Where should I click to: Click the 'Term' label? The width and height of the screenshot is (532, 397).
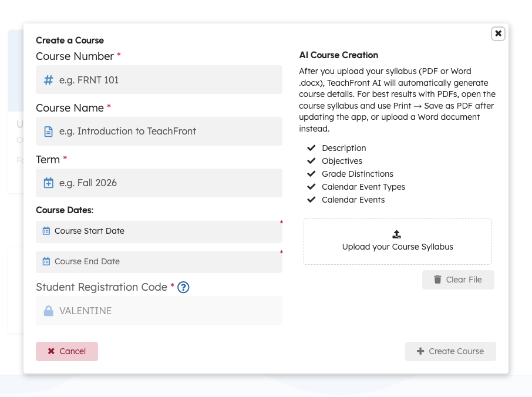(48, 160)
